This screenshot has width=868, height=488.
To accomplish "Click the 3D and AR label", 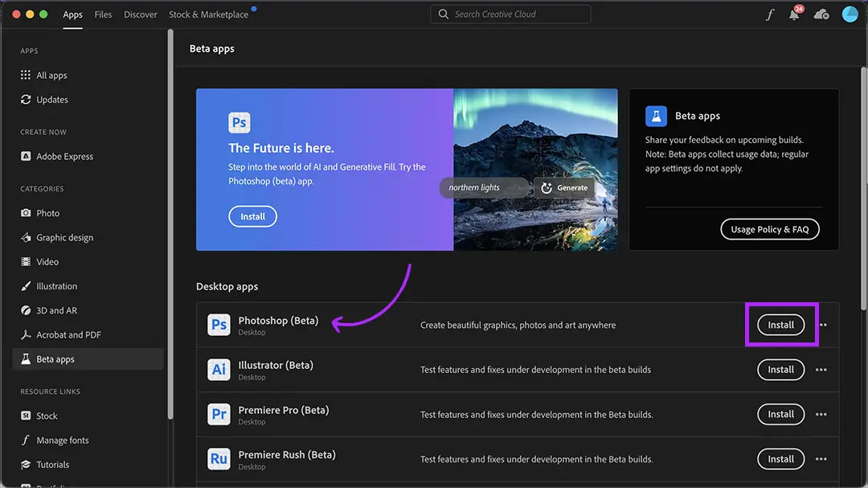I will [56, 310].
